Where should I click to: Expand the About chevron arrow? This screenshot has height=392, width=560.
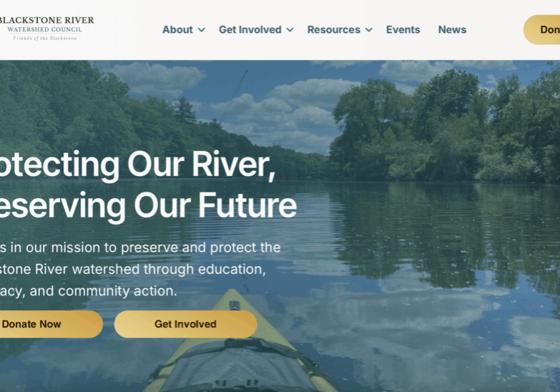tap(202, 30)
